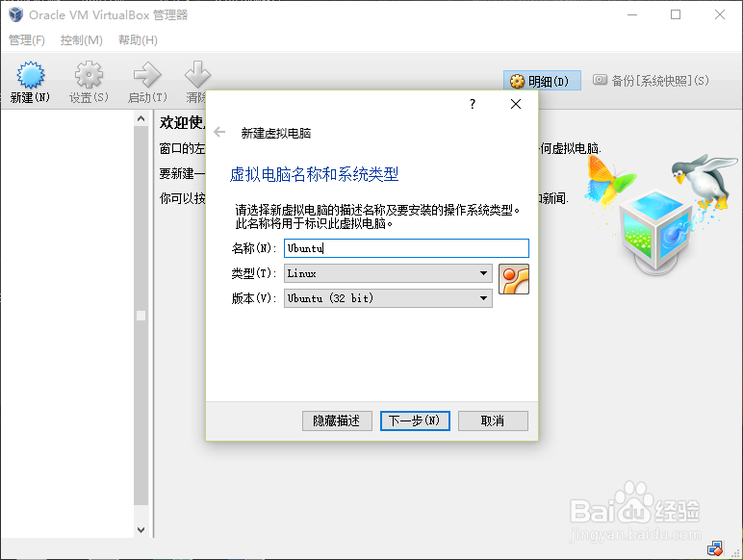Select the Details (明细) button
The image size is (743, 560).
point(542,81)
